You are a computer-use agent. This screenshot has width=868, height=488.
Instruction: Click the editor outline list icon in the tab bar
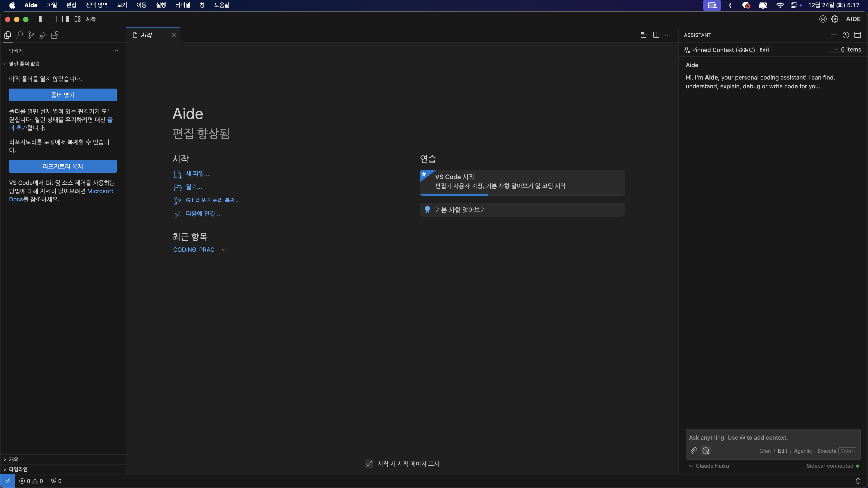[644, 35]
